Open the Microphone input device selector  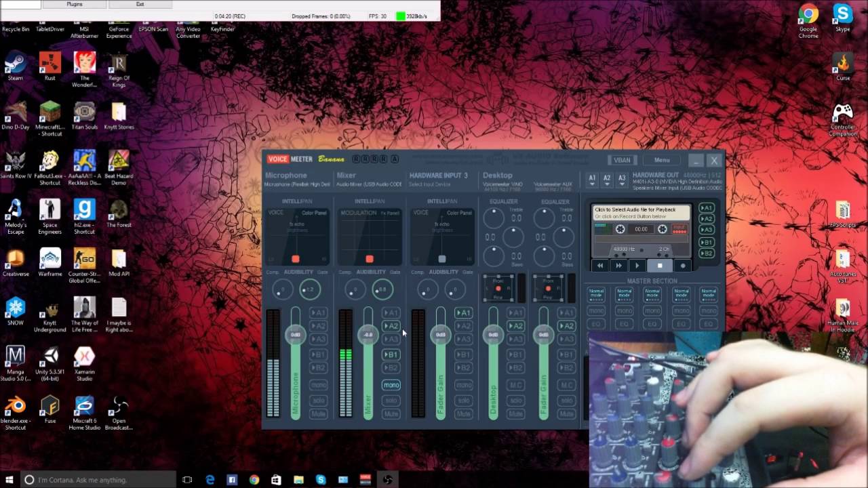(x=297, y=184)
